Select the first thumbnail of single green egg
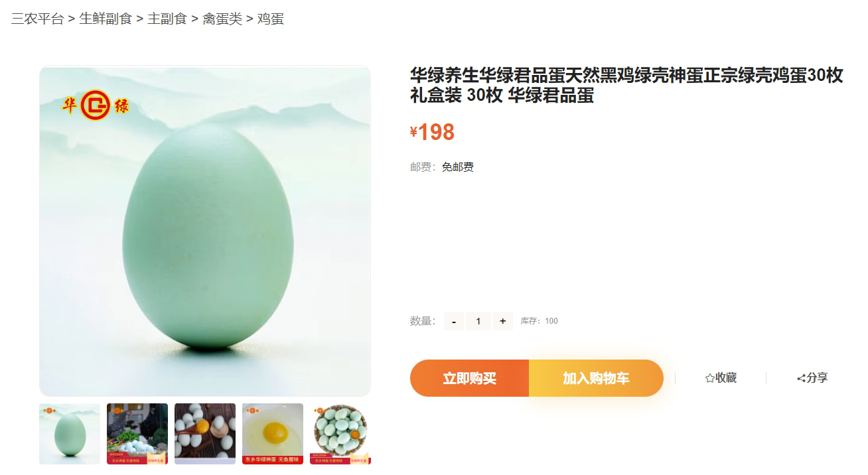The image size is (868, 475). pyautogui.click(x=70, y=434)
